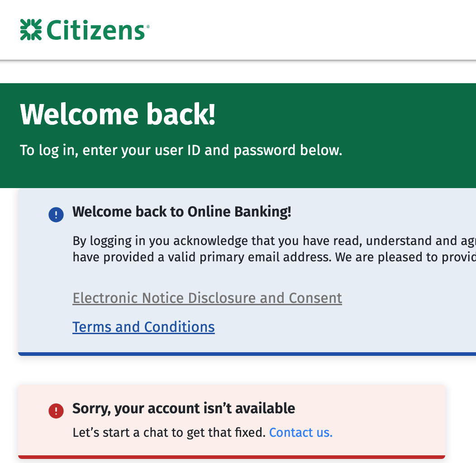Click the "have provided a valid primary email" line

coord(271,257)
